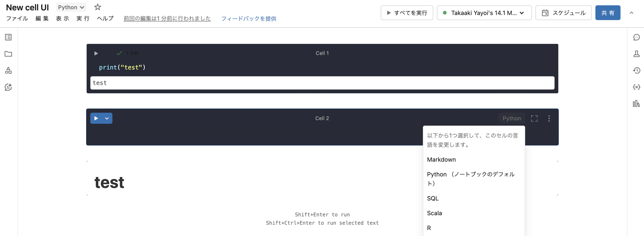Open the AI assistant from the left sidebar
The height and width of the screenshot is (236, 644).
[x=8, y=87]
